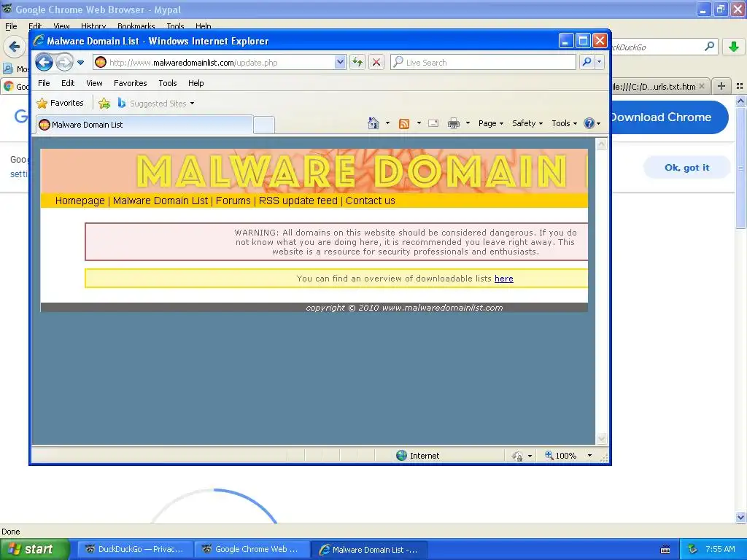
Task: Click the IE Back arrow button
Action: 44,63
